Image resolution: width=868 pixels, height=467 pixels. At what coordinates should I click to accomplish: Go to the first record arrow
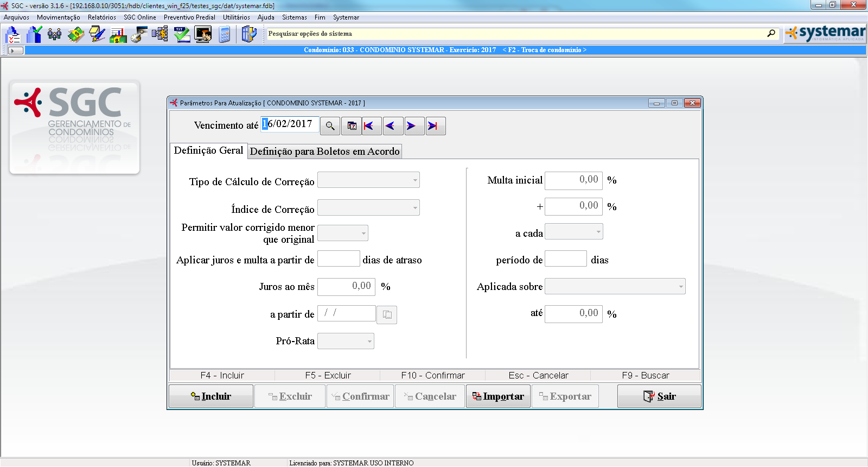pyautogui.click(x=369, y=126)
